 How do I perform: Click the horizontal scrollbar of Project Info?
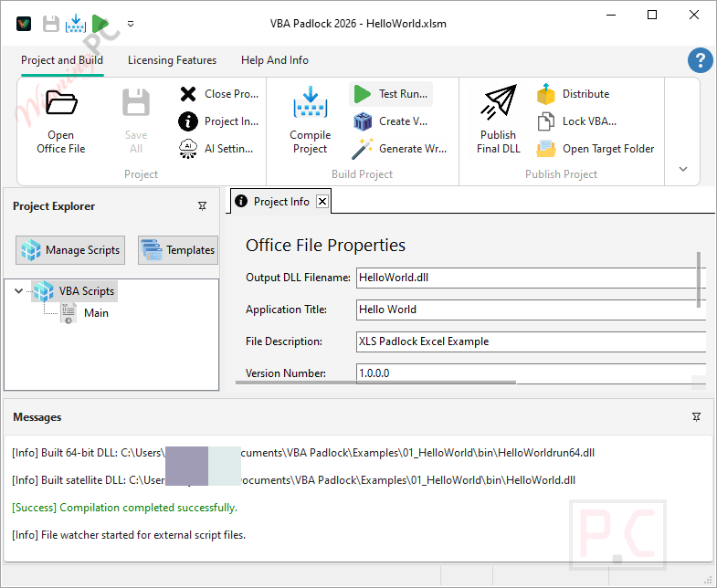[376, 382]
